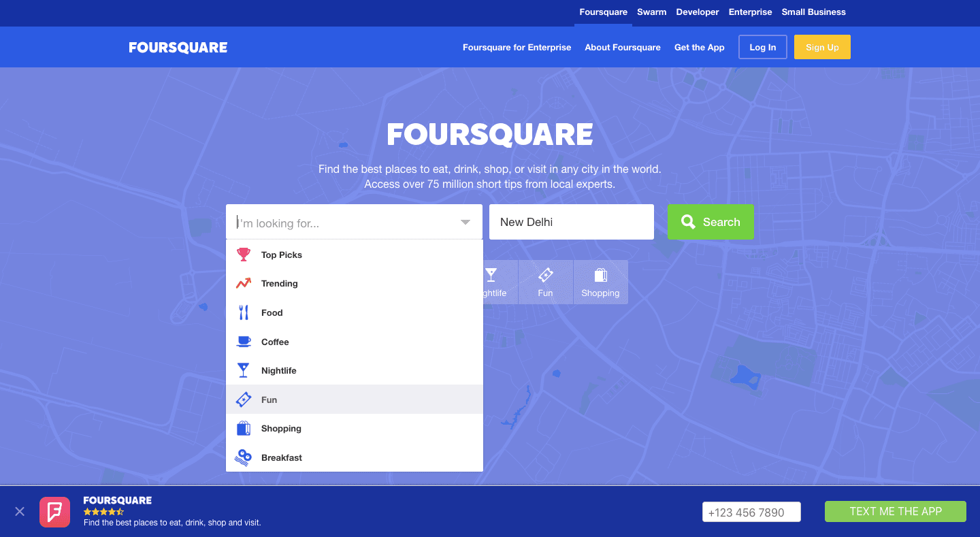The height and width of the screenshot is (537, 980).
Task: Select Top Picks from the dropdown
Action: click(x=355, y=255)
